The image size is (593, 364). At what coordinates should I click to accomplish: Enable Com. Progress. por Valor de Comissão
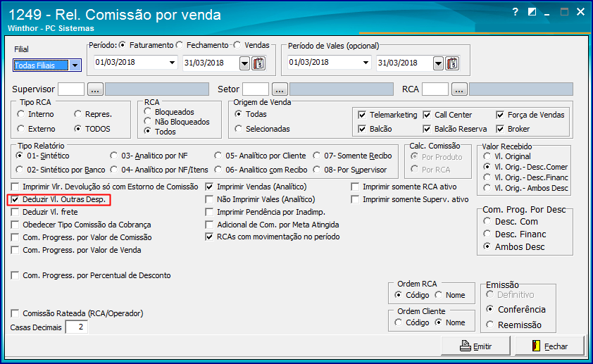click(15, 237)
